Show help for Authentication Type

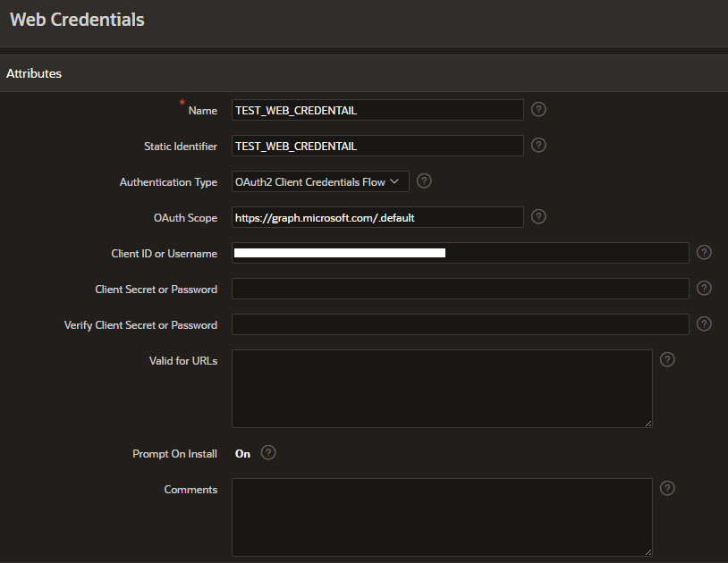click(x=424, y=181)
